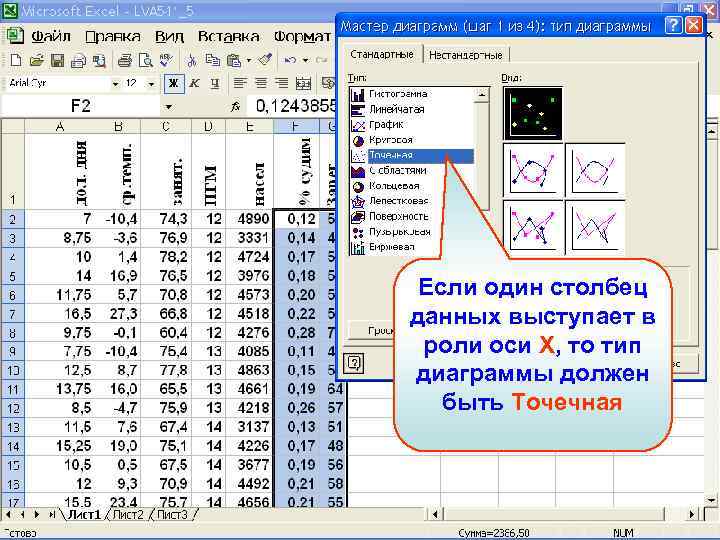Select График chart type
The width and height of the screenshot is (720, 540).
[x=412, y=125]
